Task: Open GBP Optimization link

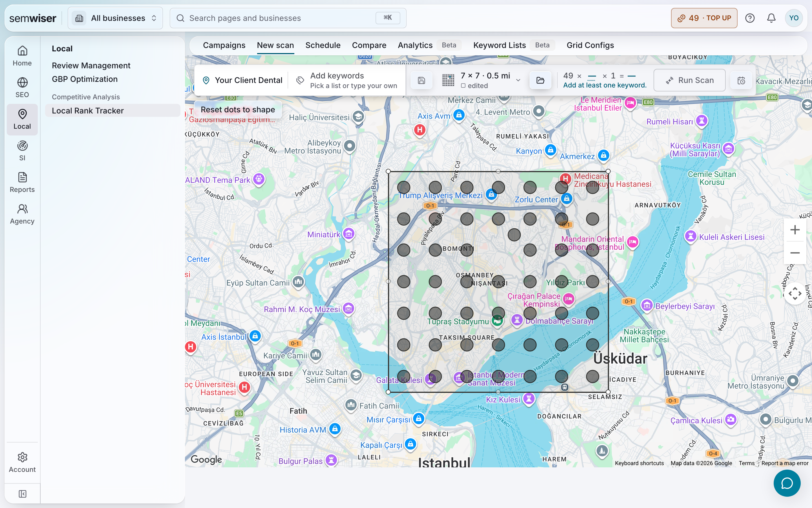Action: (x=85, y=79)
